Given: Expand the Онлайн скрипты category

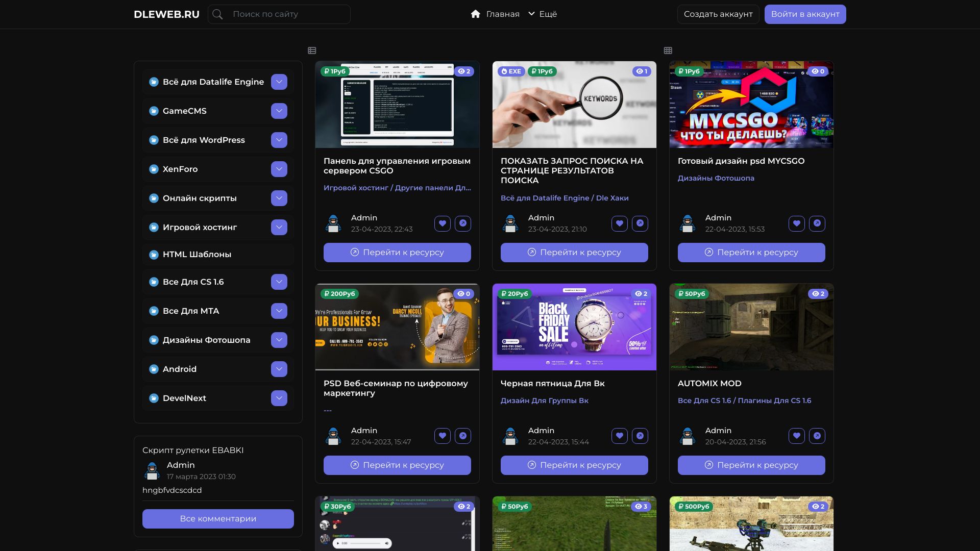Looking at the screenshot, I should coord(279,198).
